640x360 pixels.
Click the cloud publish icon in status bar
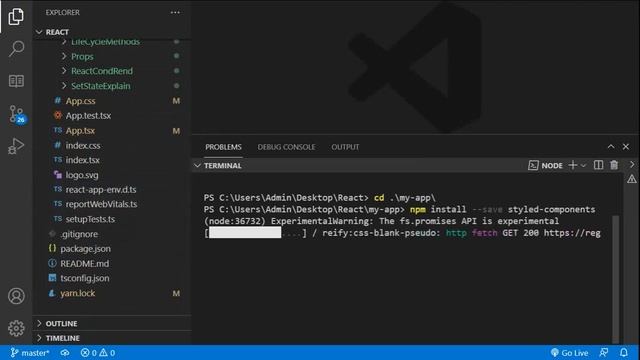tap(65, 353)
